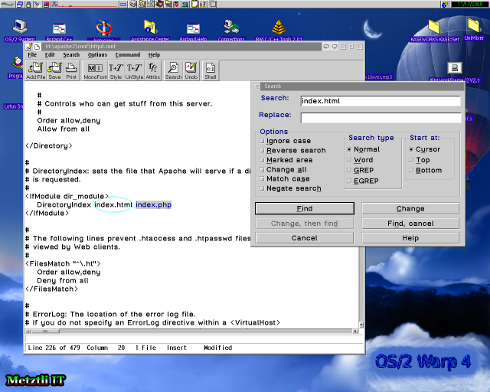490x392 pixels.
Task: Click the horizontal scrollbar thumb in editor
Action: click(x=45, y=331)
